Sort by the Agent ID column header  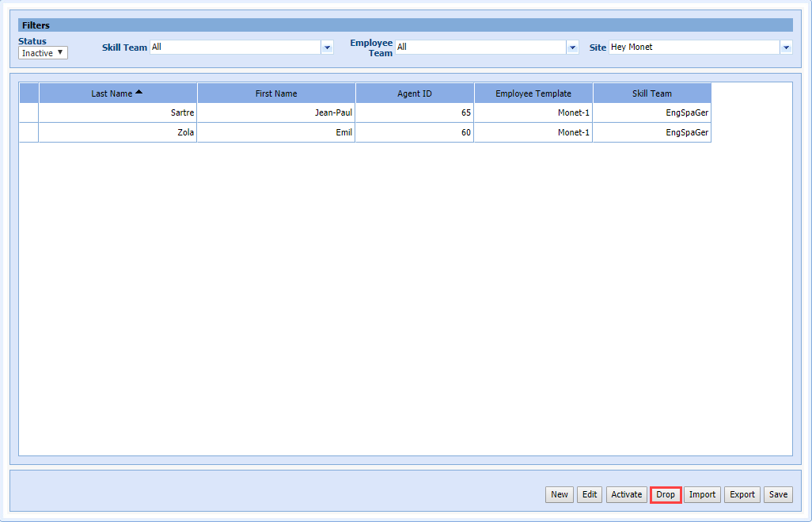[x=415, y=93]
